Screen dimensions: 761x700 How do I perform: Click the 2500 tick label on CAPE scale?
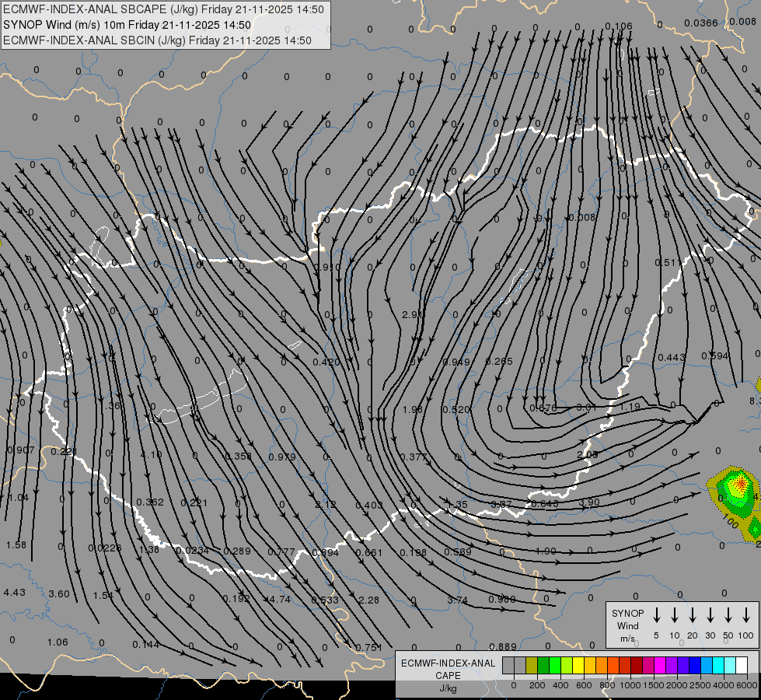tap(700, 685)
